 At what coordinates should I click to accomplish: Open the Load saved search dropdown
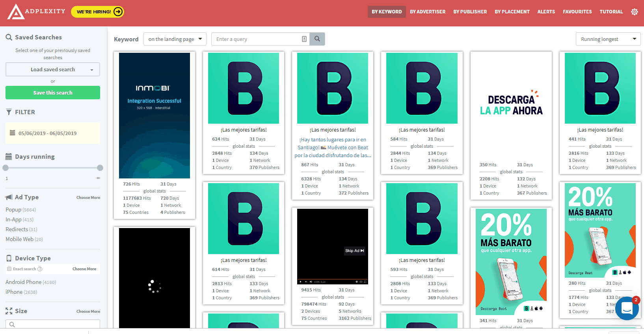(x=53, y=69)
